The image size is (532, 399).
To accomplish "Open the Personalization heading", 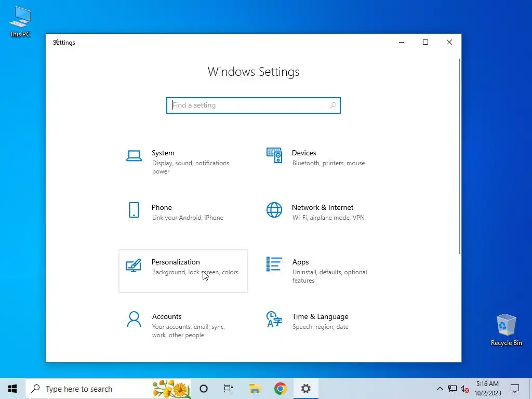I will click(176, 262).
